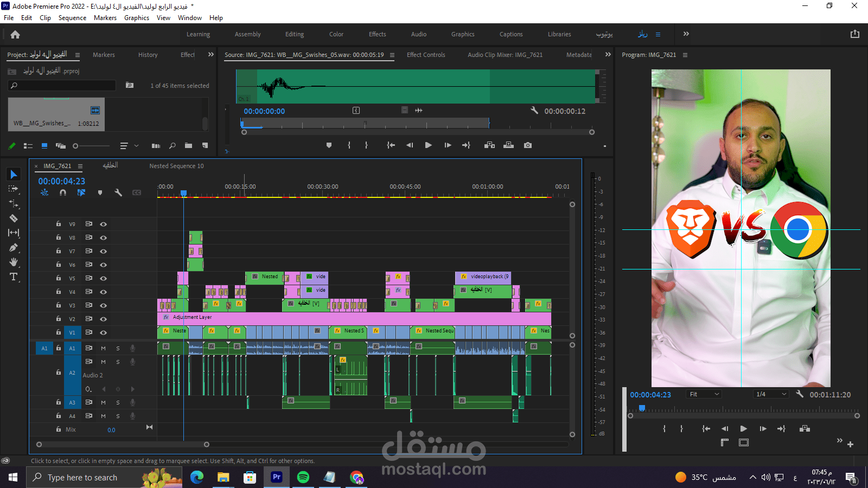The image size is (868, 488).
Task: Click Source monitor time ruler
Action: pos(365,124)
